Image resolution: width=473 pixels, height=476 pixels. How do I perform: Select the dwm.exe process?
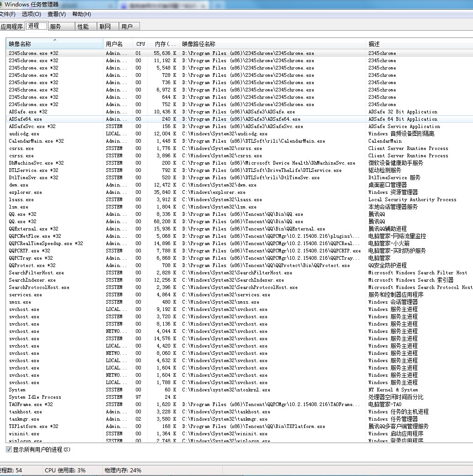click(x=239, y=185)
